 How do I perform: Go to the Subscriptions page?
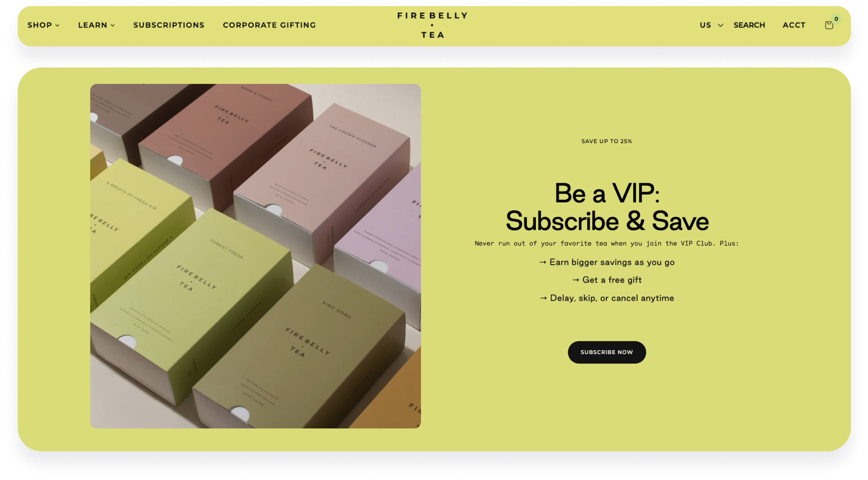(x=169, y=25)
